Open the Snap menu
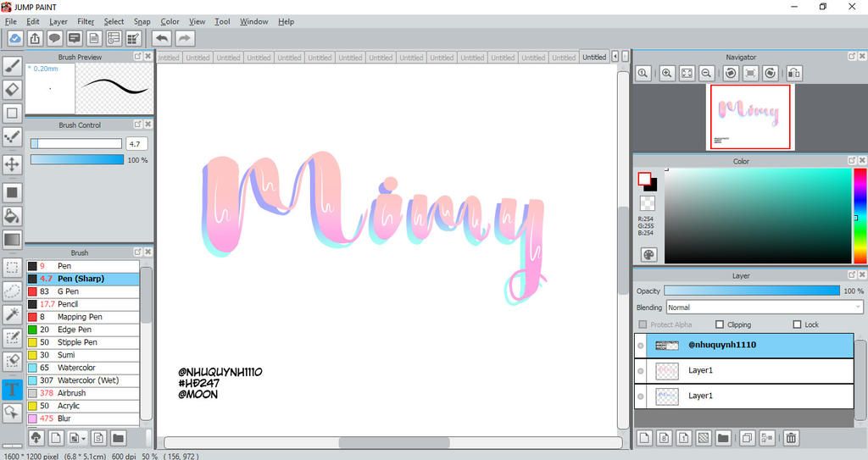Screen dimensions: 868x460 coord(142,21)
